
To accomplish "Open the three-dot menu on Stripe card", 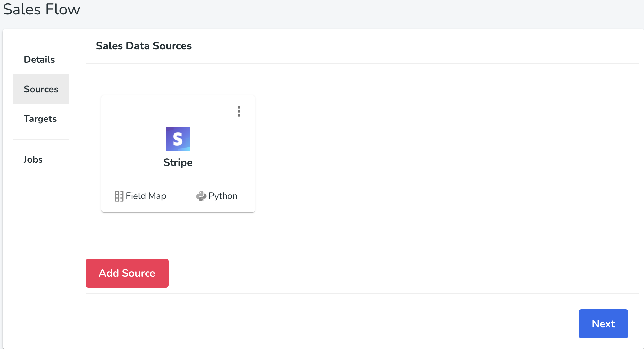I will coord(239,111).
